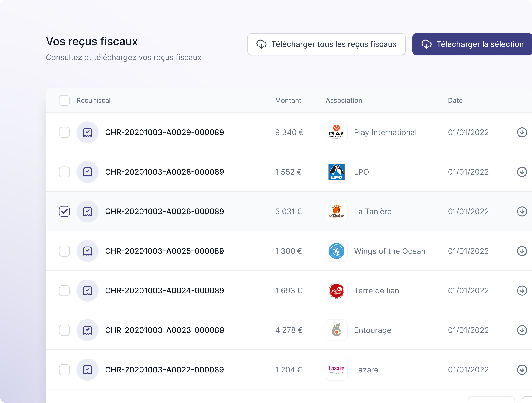Open receipt CHR-20201003-A0025-000089
The image size is (532, 403).
click(164, 251)
